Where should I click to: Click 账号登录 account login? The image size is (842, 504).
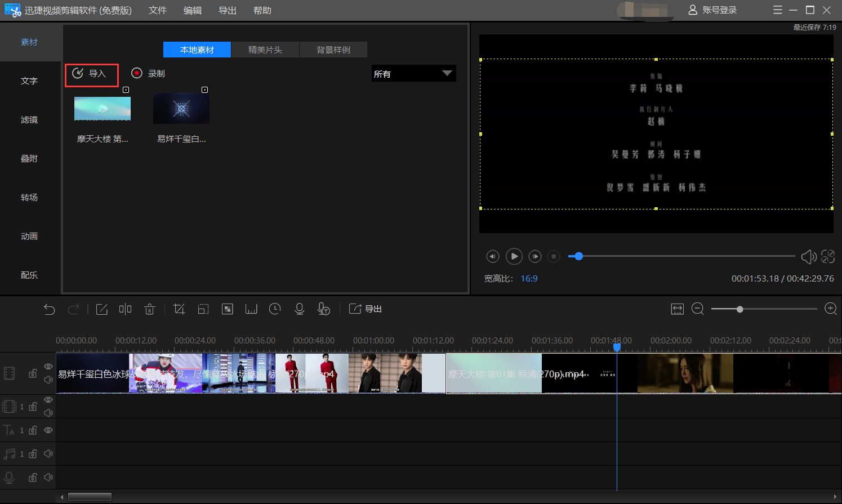[713, 10]
